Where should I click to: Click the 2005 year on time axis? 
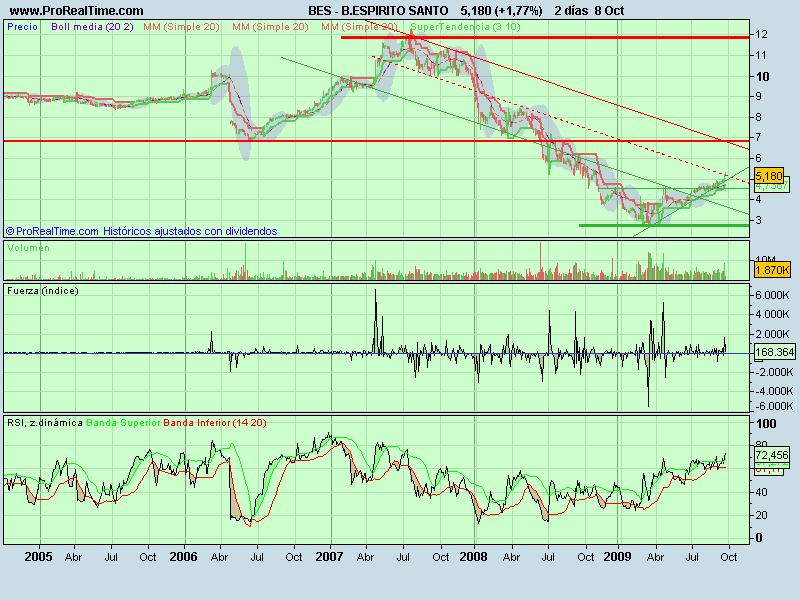(38, 556)
